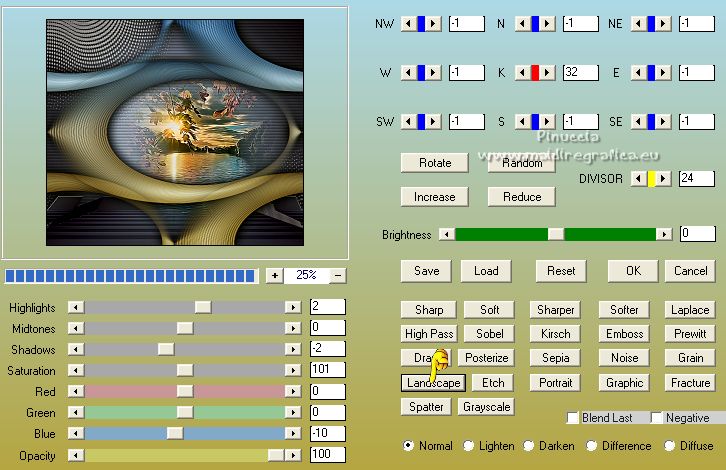Select the Diffuse blend mode
This screenshot has height=470, width=726.
click(670, 445)
